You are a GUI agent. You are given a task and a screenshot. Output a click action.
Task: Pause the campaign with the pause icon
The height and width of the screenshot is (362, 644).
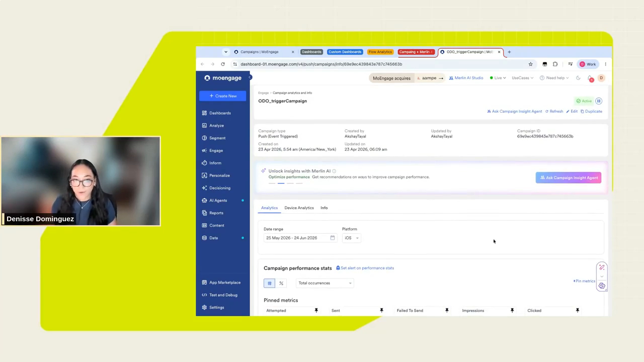pos(599,101)
